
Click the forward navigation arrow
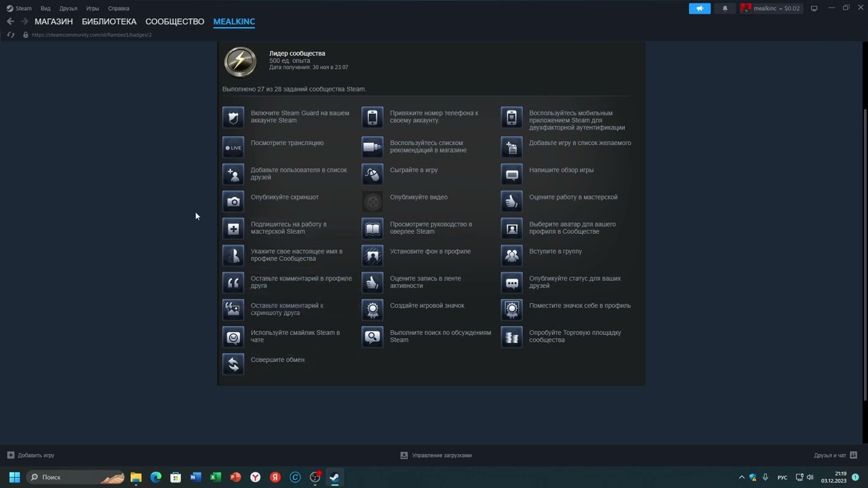point(24,22)
